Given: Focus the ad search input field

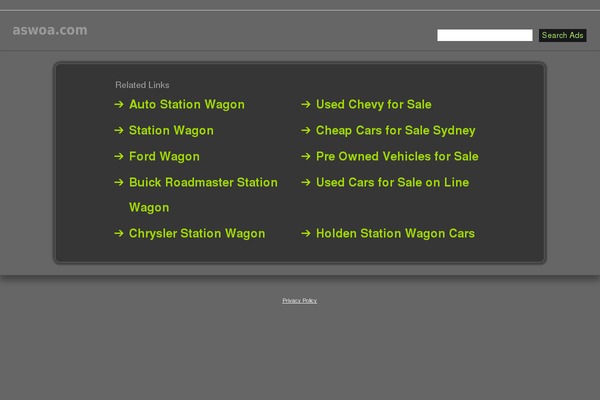Looking at the screenshot, I should (x=485, y=35).
